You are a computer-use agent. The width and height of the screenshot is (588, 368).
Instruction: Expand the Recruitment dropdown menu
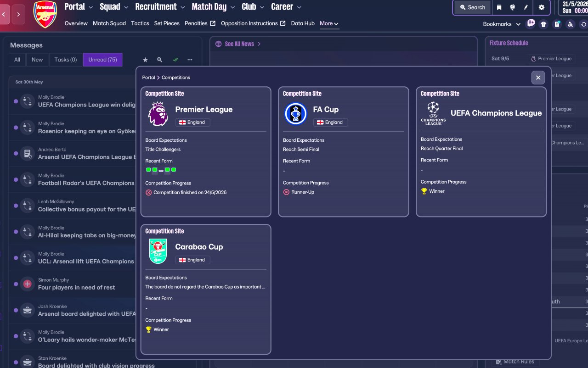160,7
